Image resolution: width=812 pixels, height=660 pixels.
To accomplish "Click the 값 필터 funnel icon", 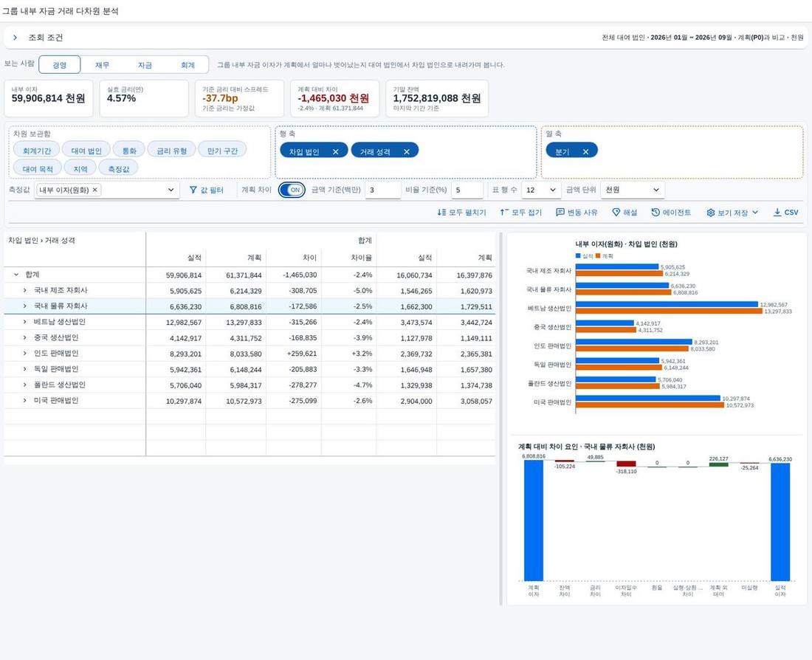I will (x=193, y=190).
